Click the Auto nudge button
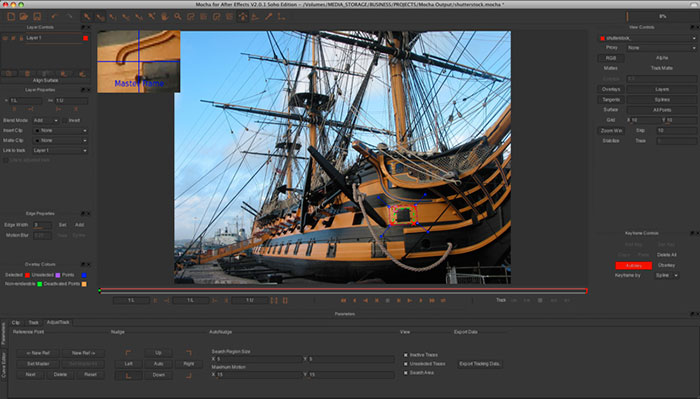Screen dimensions: 700x399 pyautogui.click(x=158, y=364)
